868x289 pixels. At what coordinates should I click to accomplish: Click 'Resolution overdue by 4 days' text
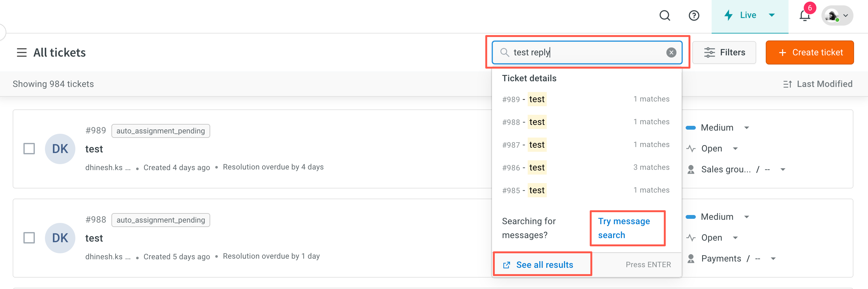point(273,167)
